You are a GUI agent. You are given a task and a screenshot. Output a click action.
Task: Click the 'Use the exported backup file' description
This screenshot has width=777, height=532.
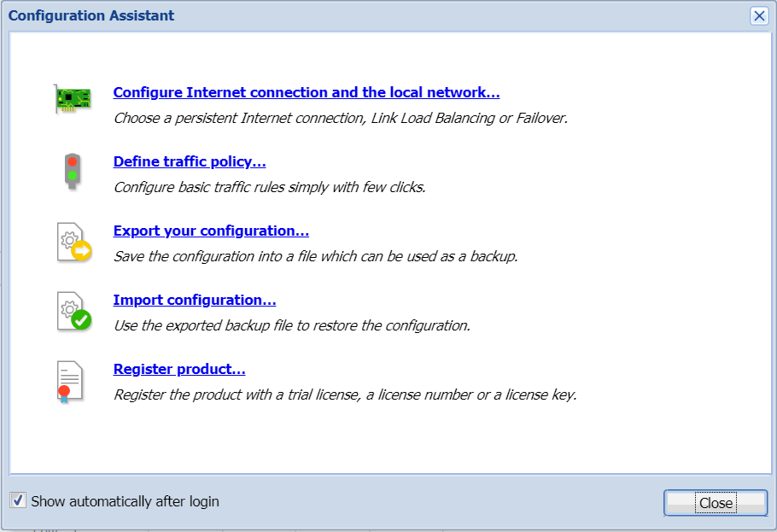tap(292, 325)
